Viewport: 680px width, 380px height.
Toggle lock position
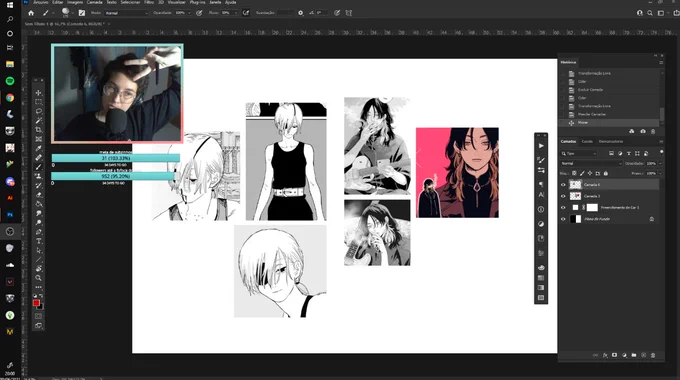point(590,174)
